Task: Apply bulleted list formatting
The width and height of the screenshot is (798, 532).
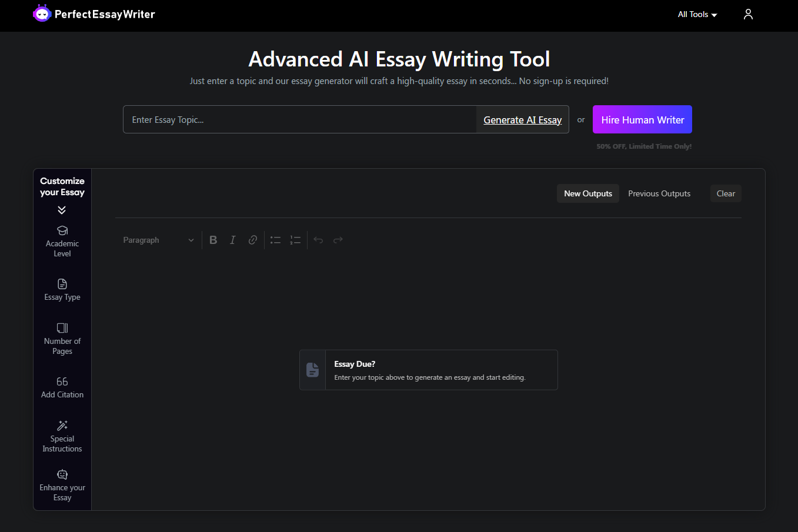Action: [275, 240]
